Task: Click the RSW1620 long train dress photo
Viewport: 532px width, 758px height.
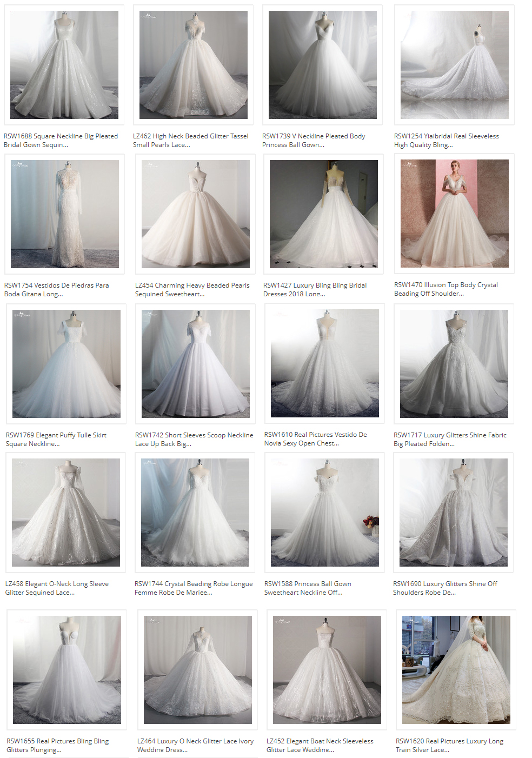Action: pos(456,669)
